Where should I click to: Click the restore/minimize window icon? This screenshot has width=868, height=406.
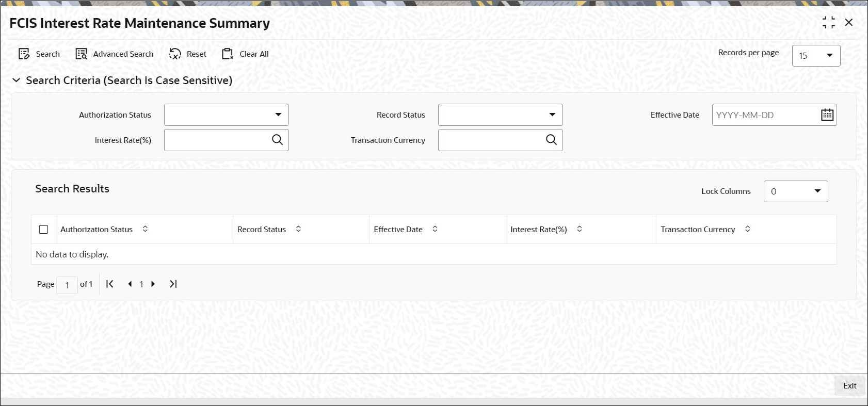[x=829, y=23]
